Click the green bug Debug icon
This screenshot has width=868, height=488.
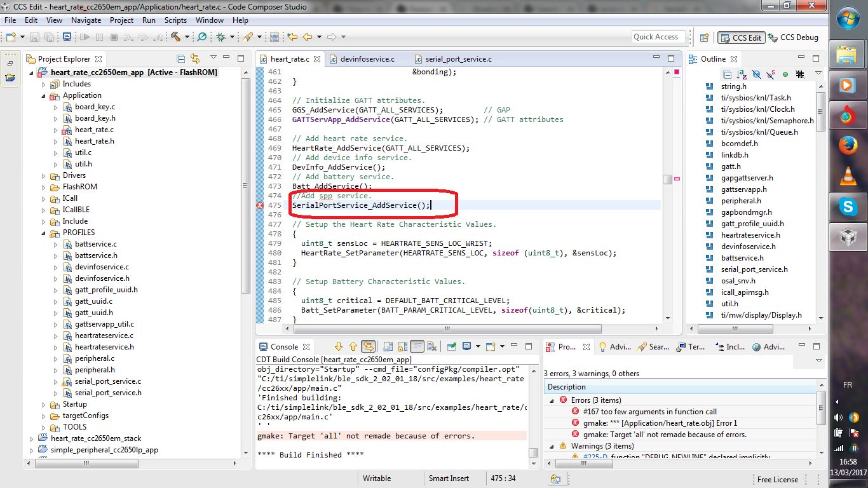coord(220,37)
